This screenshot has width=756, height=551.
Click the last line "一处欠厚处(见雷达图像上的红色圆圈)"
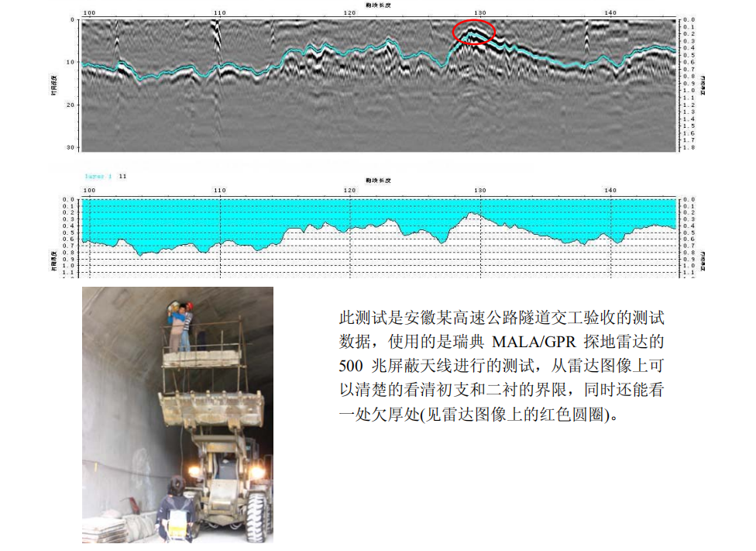coord(478,414)
